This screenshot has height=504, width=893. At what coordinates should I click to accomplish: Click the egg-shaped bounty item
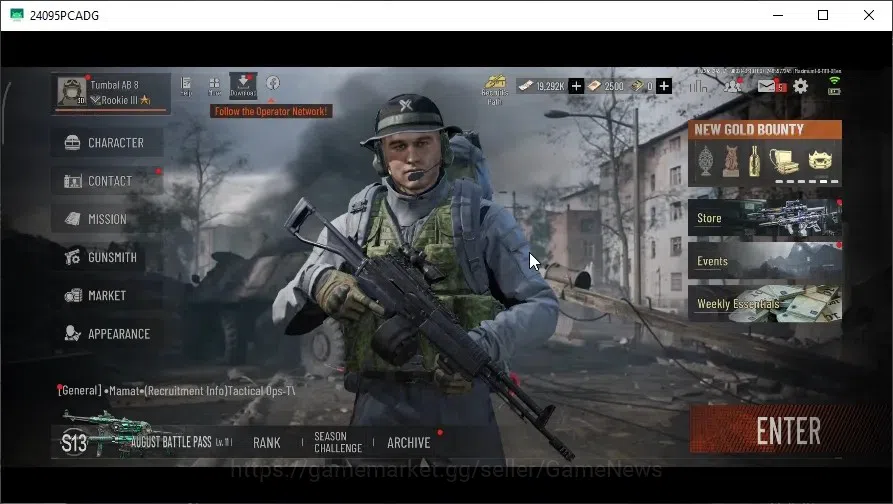706,161
